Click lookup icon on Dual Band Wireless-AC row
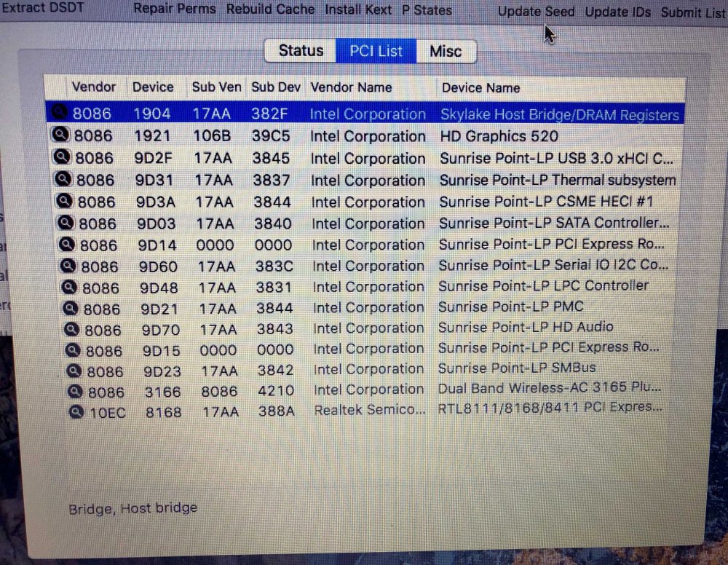The image size is (728, 565). (x=75, y=392)
